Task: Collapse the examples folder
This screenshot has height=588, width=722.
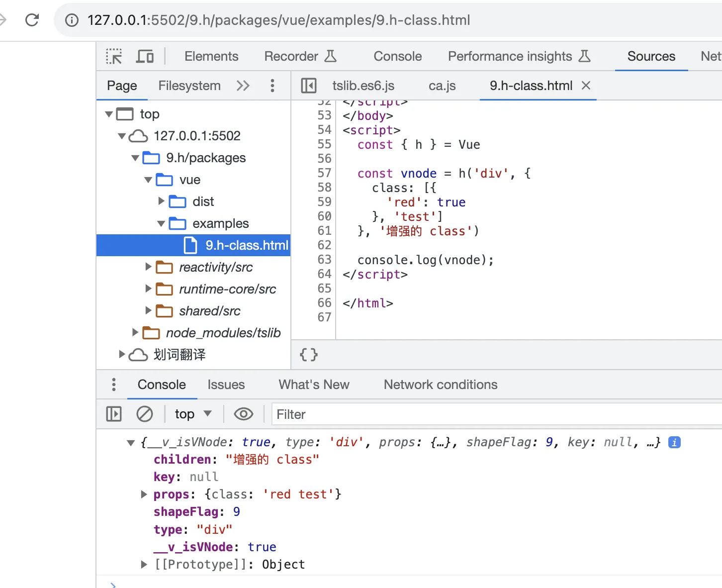Action: 161,223
